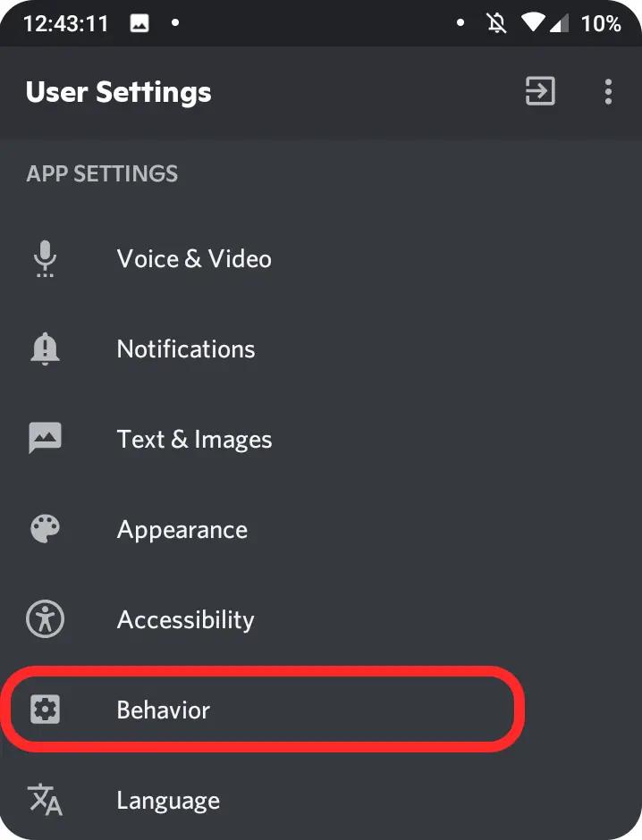Image resolution: width=642 pixels, height=840 pixels.
Task: Tap the bell icon next to Notifications
Action: pos(45,349)
